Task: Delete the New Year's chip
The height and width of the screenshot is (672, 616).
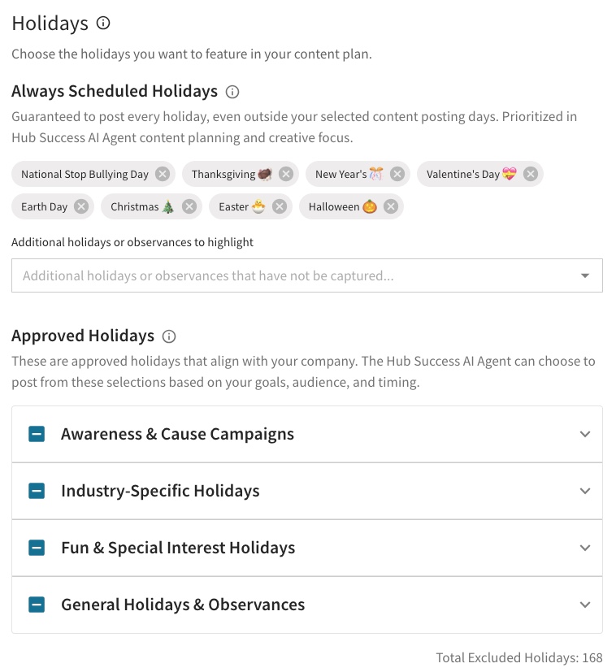Action: [x=397, y=174]
